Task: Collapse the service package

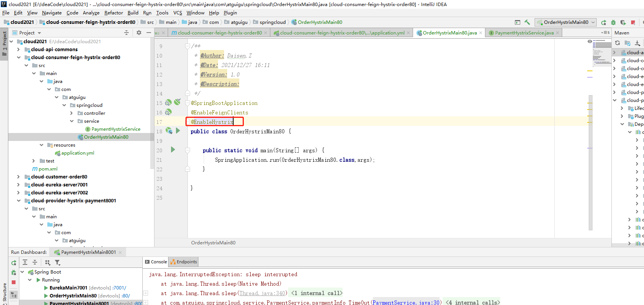Action: 71,121
